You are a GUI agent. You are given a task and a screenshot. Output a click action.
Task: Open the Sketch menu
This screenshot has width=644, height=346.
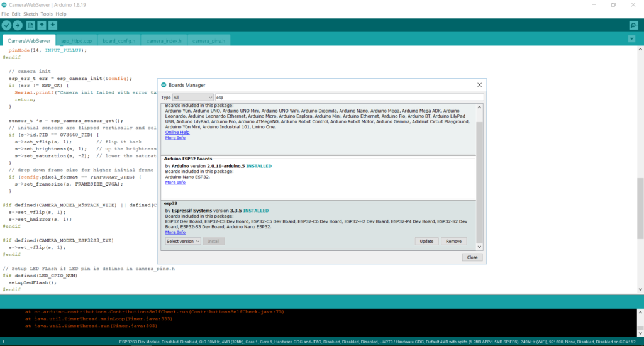pos(31,14)
